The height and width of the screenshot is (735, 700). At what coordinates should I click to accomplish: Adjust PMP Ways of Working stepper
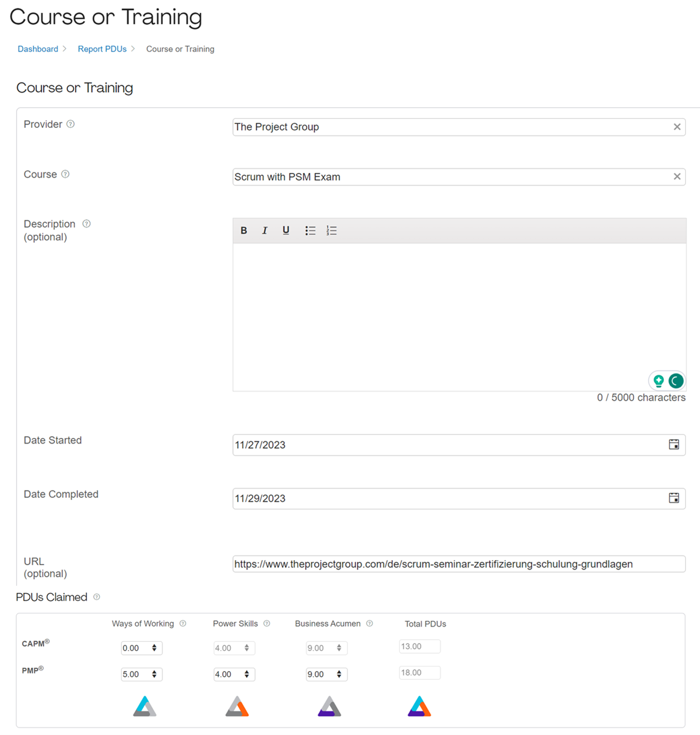(154, 674)
